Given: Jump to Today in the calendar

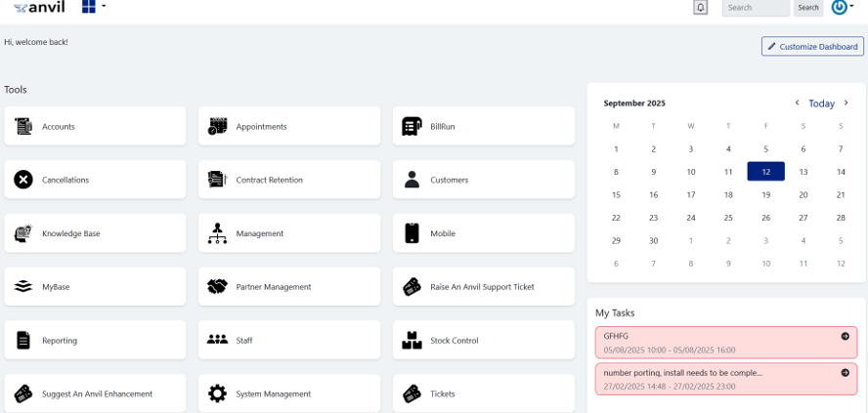Looking at the screenshot, I should 821,103.
